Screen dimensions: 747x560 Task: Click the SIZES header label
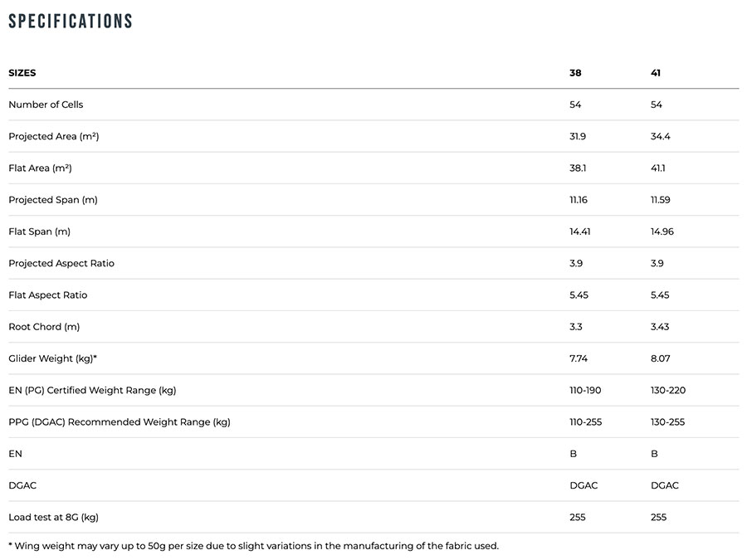click(22, 73)
